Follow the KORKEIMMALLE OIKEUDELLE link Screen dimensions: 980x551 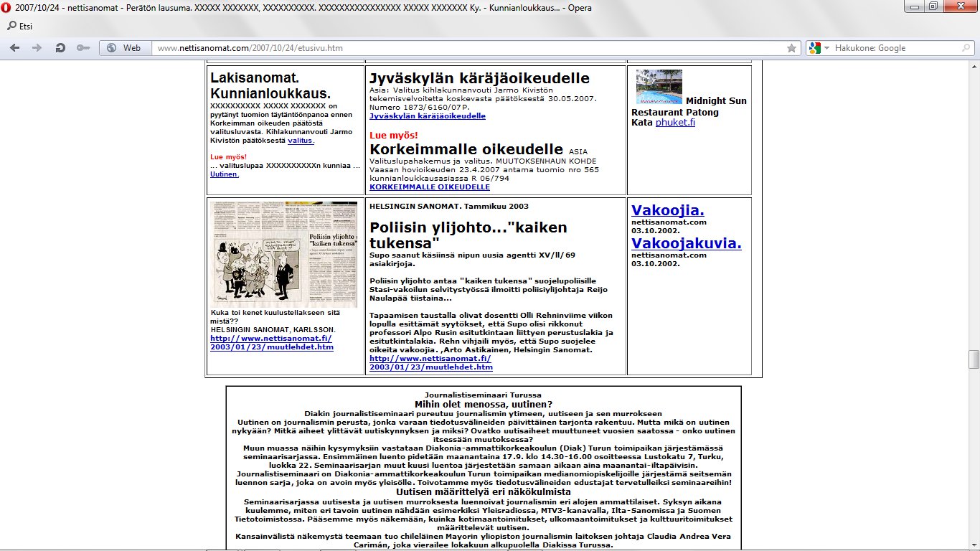coord(429,187)
